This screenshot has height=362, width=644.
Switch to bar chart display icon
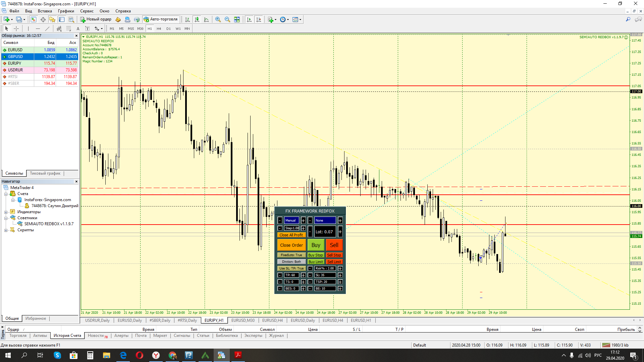(x=187, y=19)
